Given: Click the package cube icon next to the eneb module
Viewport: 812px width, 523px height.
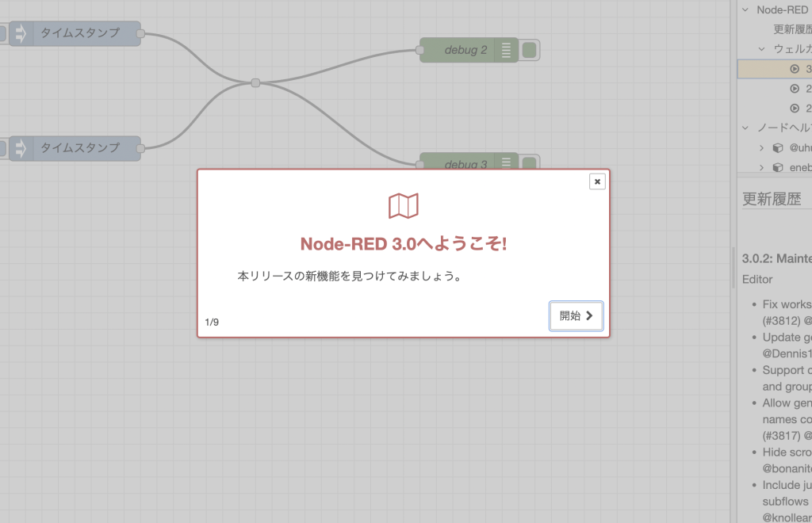Looking at the screenshot, I should click(x=778, y=167).
